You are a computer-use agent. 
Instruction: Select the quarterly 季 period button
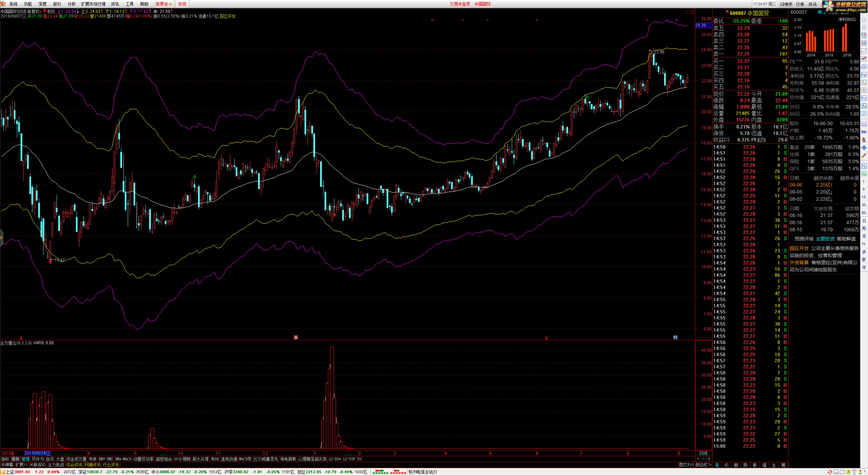(864, 260)
